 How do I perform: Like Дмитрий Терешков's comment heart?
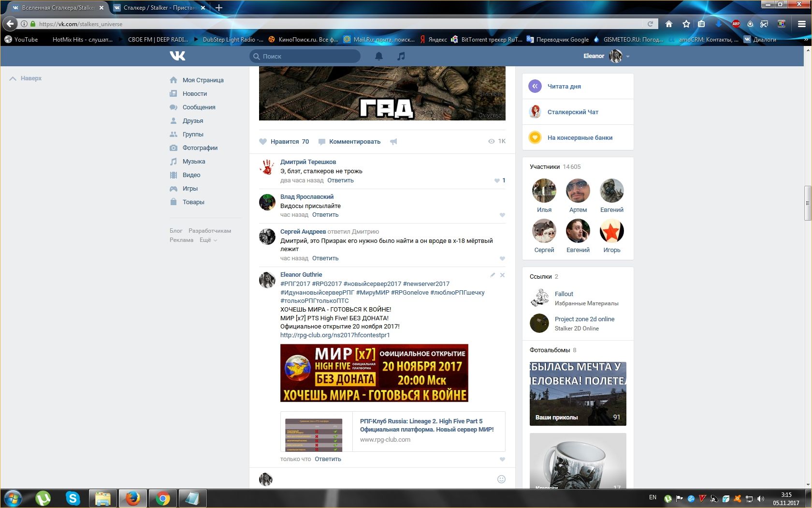tap(497, 180)
